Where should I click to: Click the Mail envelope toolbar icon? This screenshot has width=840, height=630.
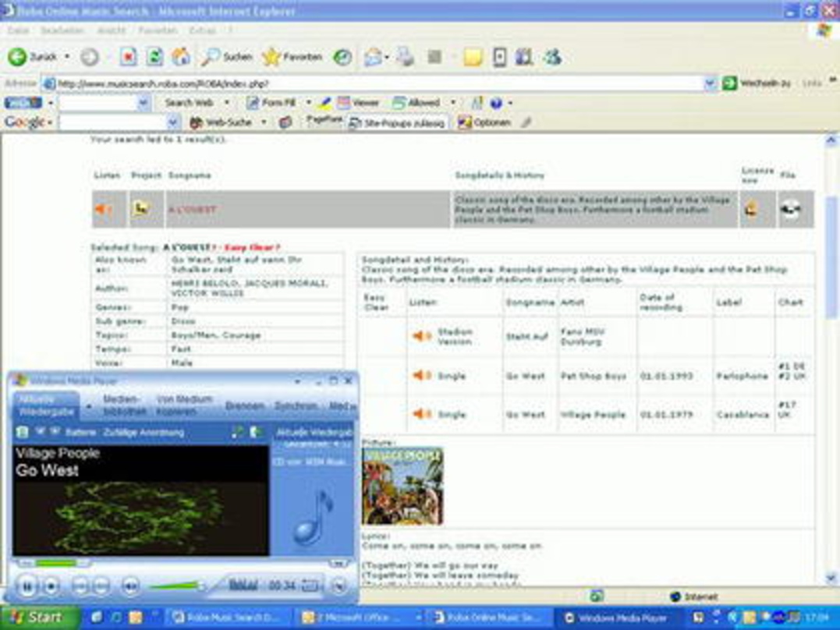[x=373, y=57]
